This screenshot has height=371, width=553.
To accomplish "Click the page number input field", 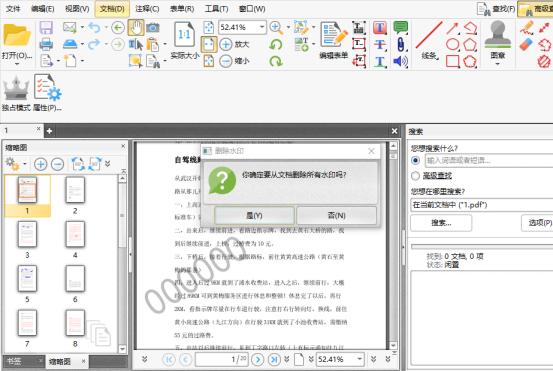I will [221, 359].
